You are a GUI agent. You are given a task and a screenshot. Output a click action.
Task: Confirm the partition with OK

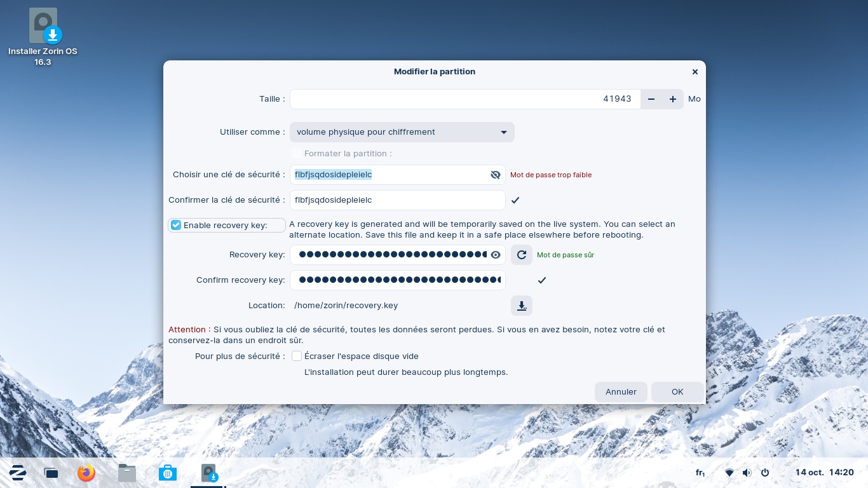coord(677,392)
